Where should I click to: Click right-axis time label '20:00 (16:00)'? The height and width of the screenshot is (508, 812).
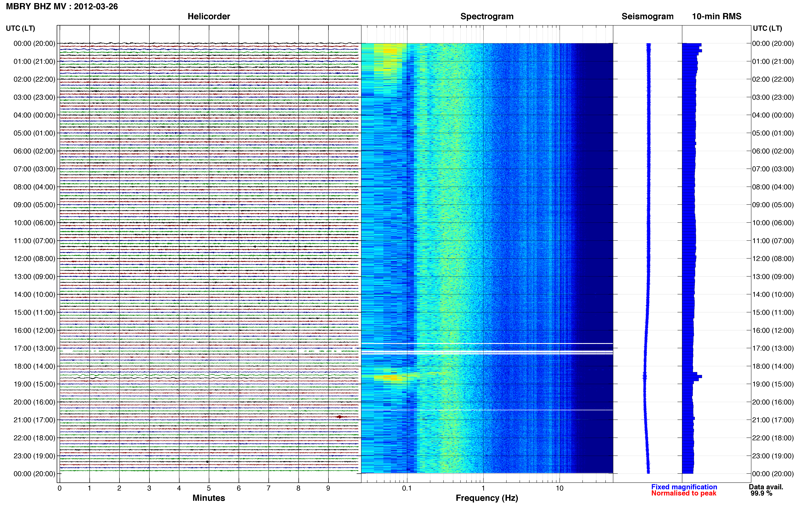(x=773, y=402)
